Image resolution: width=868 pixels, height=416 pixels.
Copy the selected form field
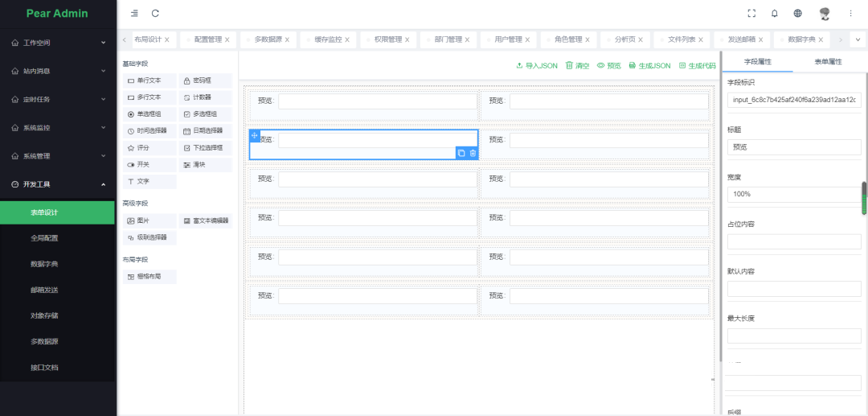point(461,153)
